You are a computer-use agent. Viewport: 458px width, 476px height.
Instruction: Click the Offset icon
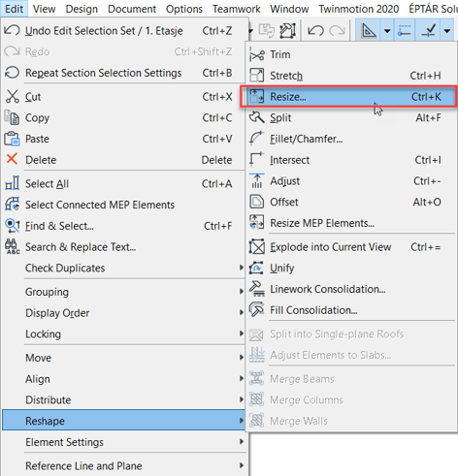257,202
